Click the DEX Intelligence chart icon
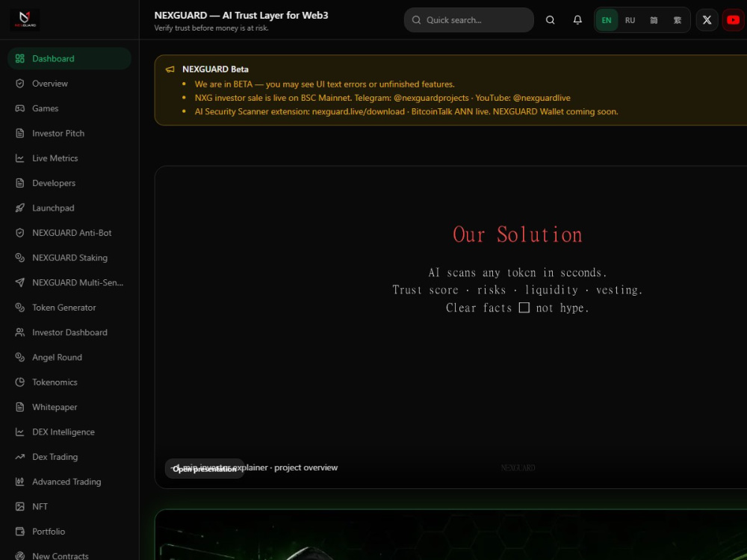The width and height of the screenshot is (747, 560). coord(19,432)
